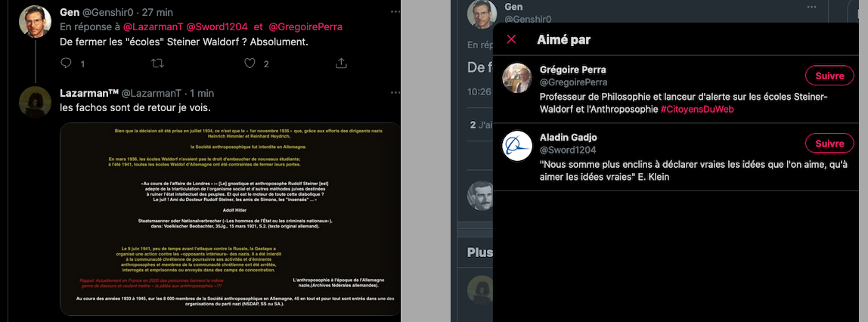Open the attached image in Lazarman's tweet
Viewport: 868px width, 322px height.
[230, 219]
